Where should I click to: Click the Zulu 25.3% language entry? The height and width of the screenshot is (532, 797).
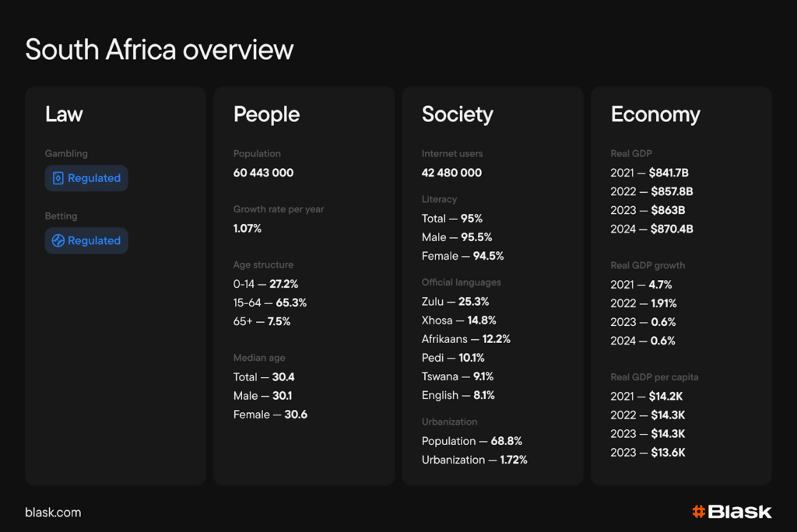[x=455, y=302]
